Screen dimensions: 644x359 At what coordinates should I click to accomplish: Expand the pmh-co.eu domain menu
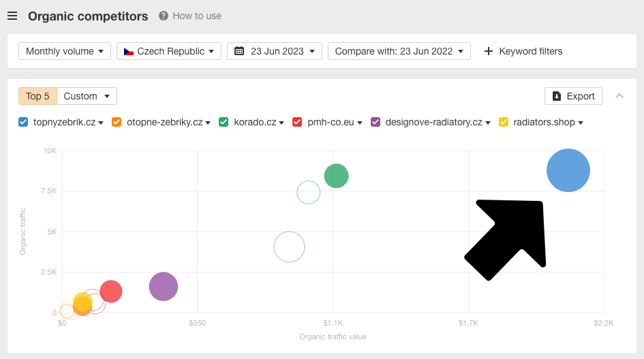click(360, 123)
